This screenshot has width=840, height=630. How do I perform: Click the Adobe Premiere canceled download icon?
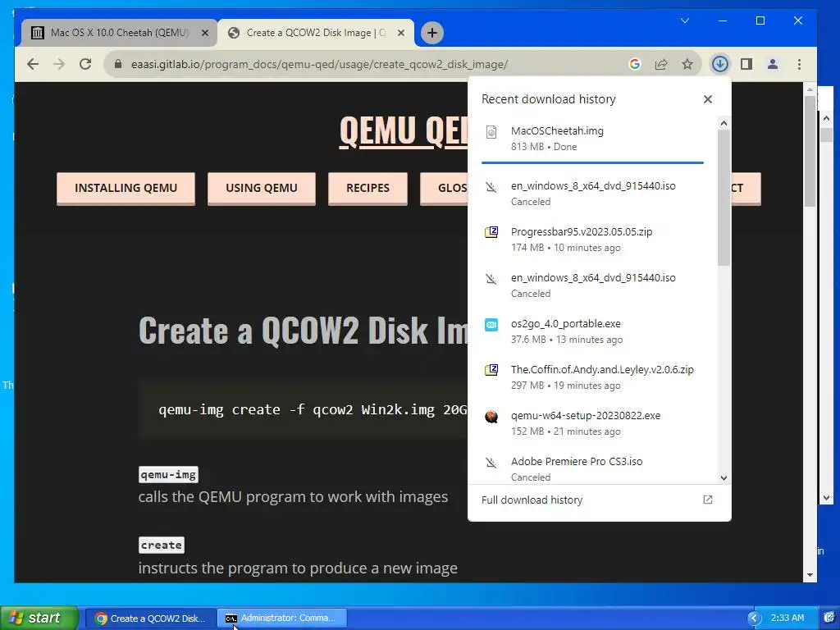491,463
